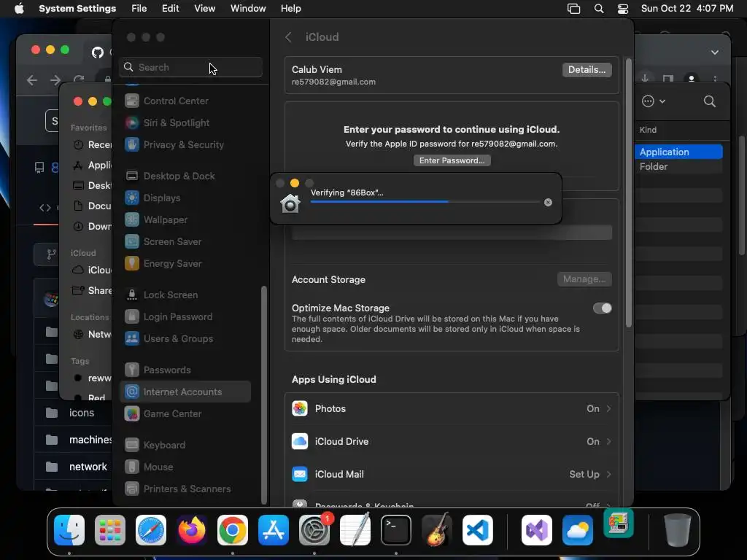Open App Store from the Dock
Screen dimensions: 747x560
pyautogui.click(x=274, y=530)
